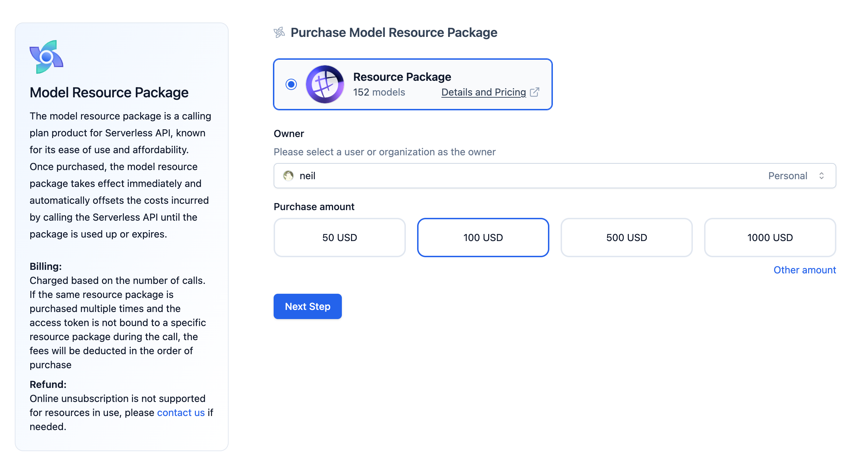Click the external link icon next to Details and Pricing

pos(535,92)
